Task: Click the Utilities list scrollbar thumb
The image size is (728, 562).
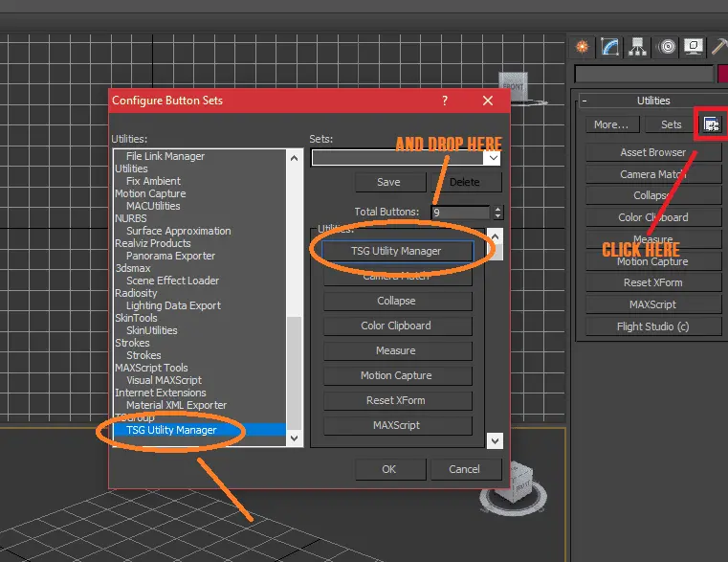Action: click(295, 372)
